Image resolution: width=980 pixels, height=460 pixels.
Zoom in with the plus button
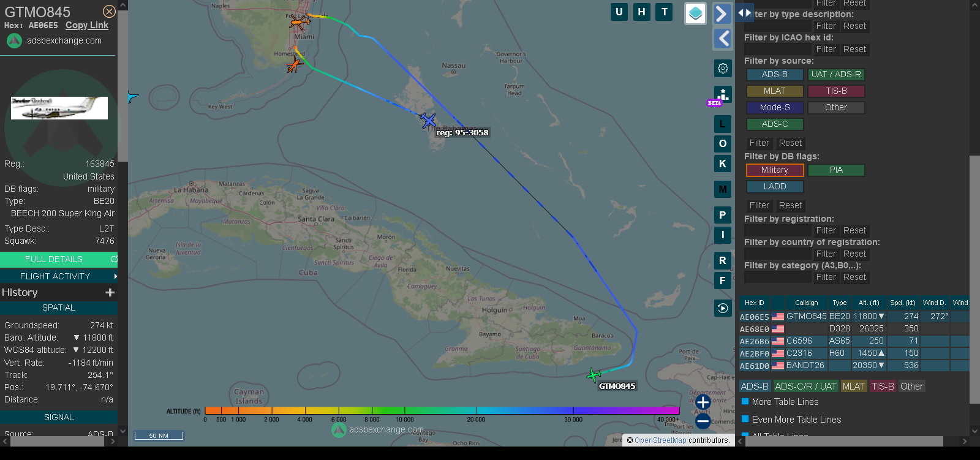point(703,402)
